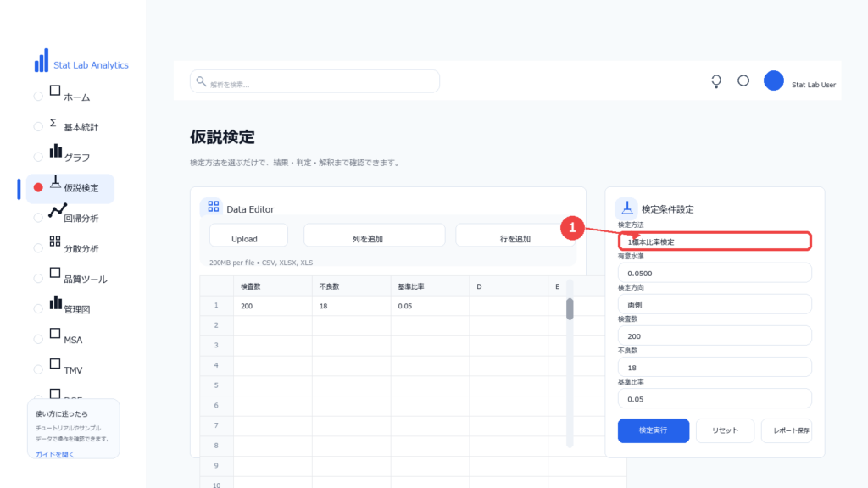Open the TMV menu item
Screen dimensions: 868x488
point(73,371)
